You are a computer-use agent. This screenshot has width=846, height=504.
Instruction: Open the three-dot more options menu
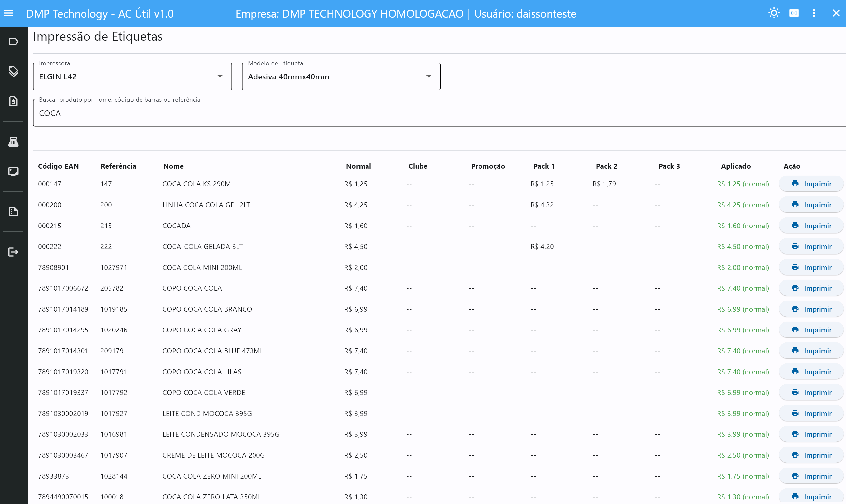(814, 13)
